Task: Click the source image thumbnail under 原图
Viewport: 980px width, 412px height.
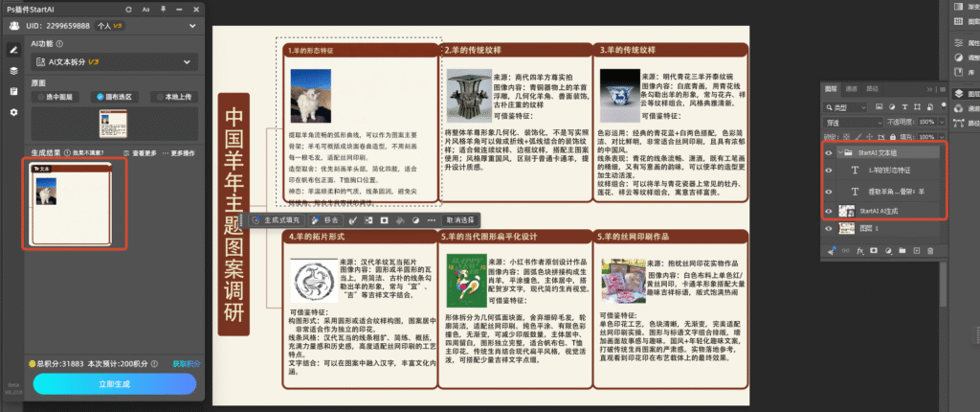Action: [x=113, y=124]
